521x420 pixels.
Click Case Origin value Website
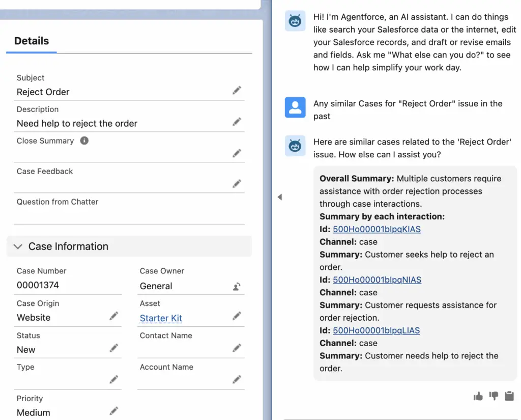click(x=34, y=318)
